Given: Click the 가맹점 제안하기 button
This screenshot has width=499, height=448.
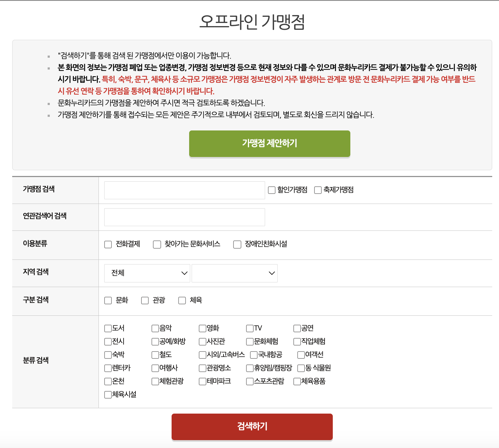Looking at the screenshot, I should pos(269,143).
